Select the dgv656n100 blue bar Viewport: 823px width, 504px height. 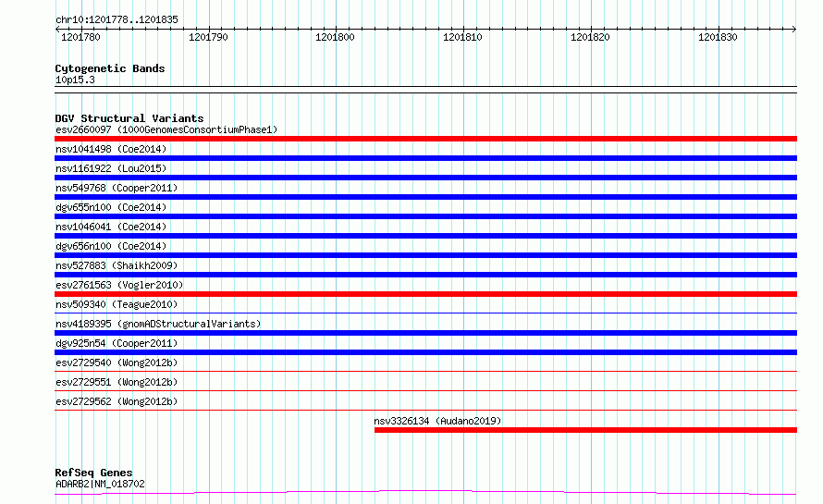pos(425,255)
